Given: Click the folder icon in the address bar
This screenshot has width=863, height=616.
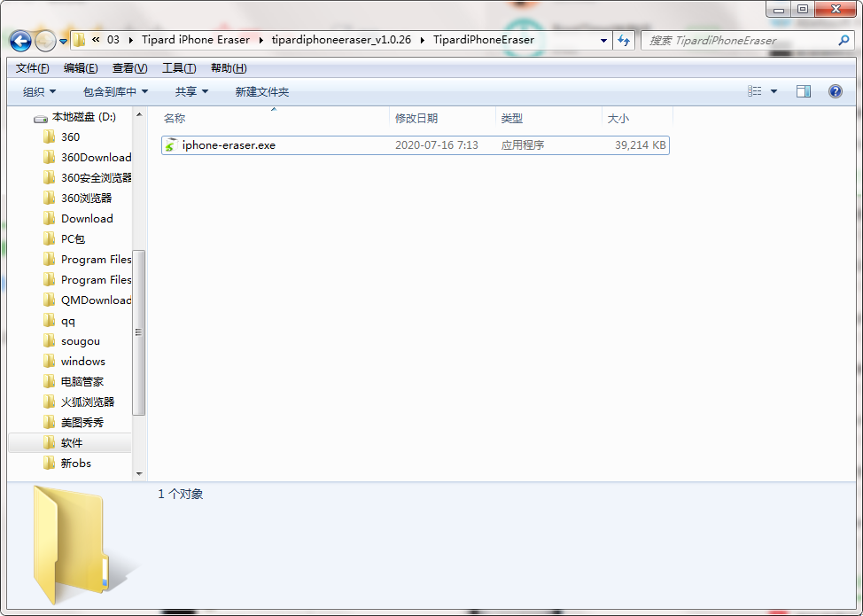Looking at the screenshot, I should pyautogui.click(x=79, y=40).
